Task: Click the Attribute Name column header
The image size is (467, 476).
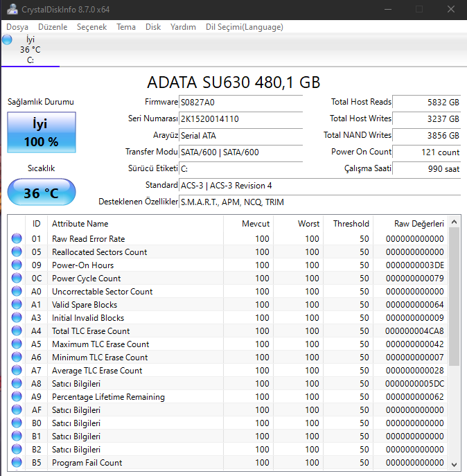Action: coord(135,224)
